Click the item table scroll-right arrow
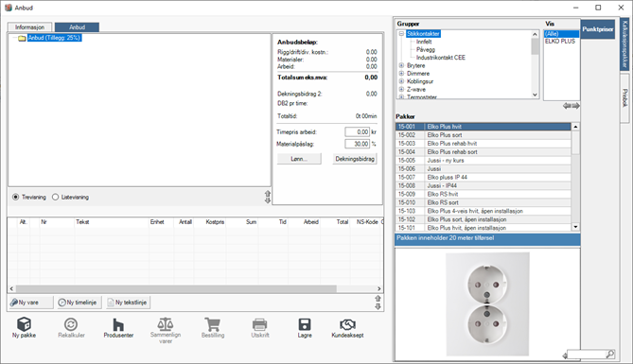This screenshot has height=364, width=633. click(x=379, y=288)
